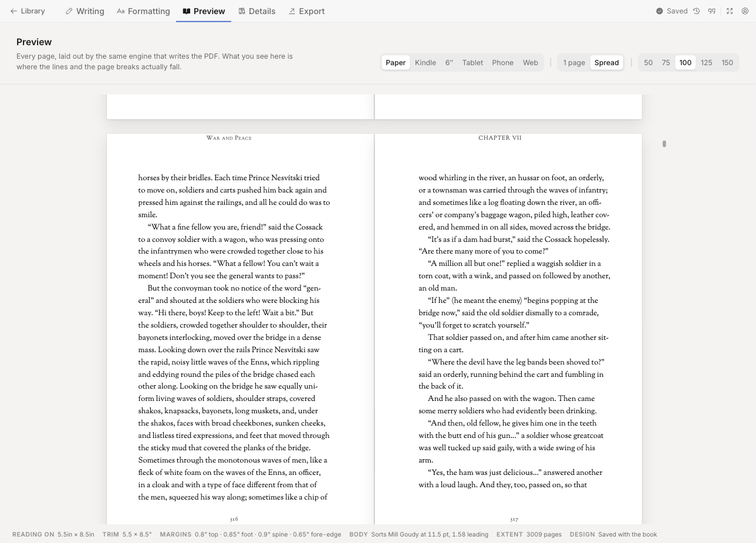Viewport: 756px width, 543px height.
Task: Select the Paper preview mode
Action: (396, 63)
